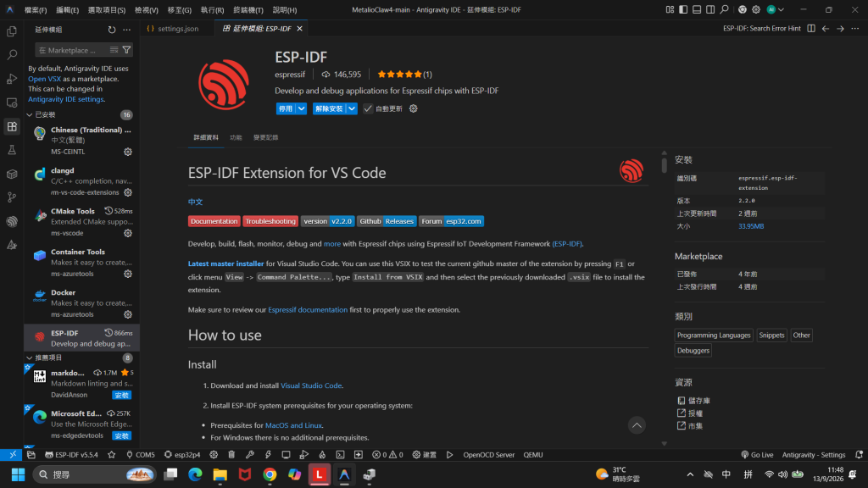The image size is (868, 488).
Task: Open ESP-IDF Espressif icon in activity bar
Action: tap(12, 221)
